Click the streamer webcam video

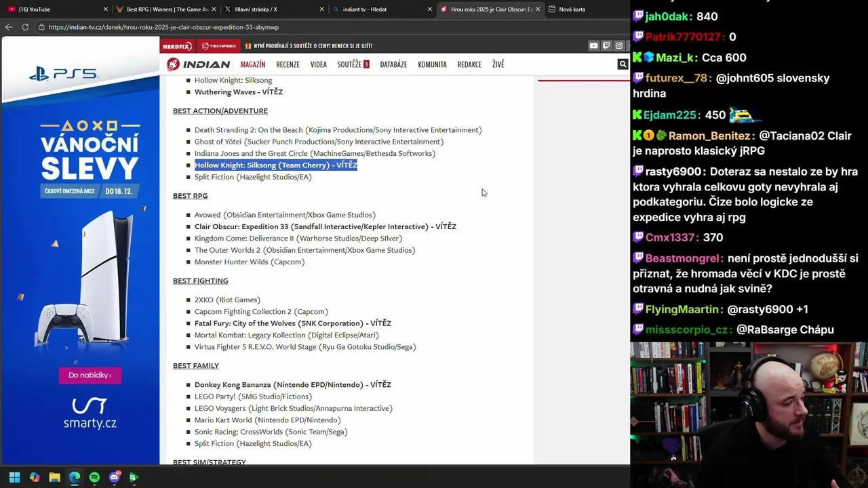749,415
